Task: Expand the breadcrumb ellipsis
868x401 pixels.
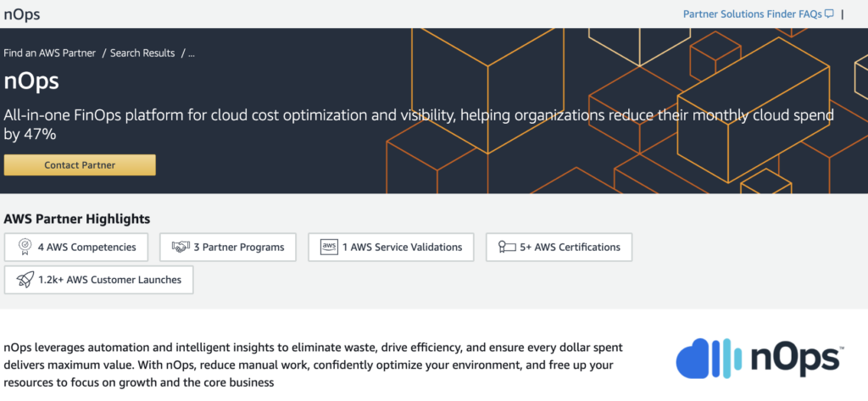Action: click(x=192, y=53)
